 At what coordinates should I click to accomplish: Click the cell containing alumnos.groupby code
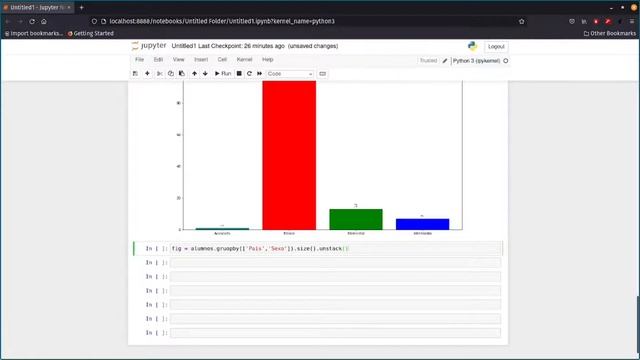click(336, 249)
